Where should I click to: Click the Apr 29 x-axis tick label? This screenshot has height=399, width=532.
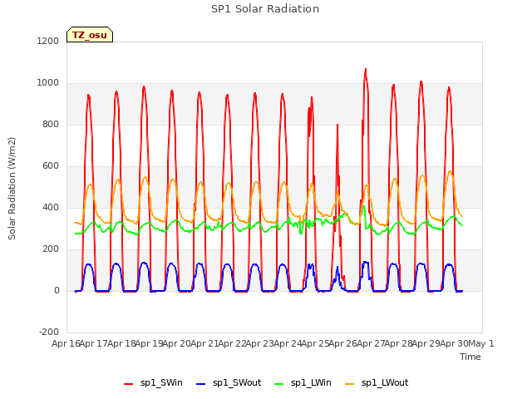[426, 343]
